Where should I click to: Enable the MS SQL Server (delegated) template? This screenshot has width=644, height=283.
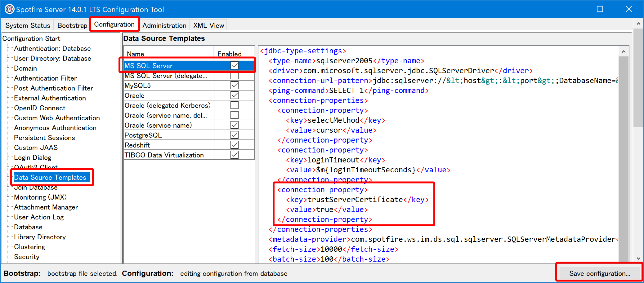click(235, 75)
